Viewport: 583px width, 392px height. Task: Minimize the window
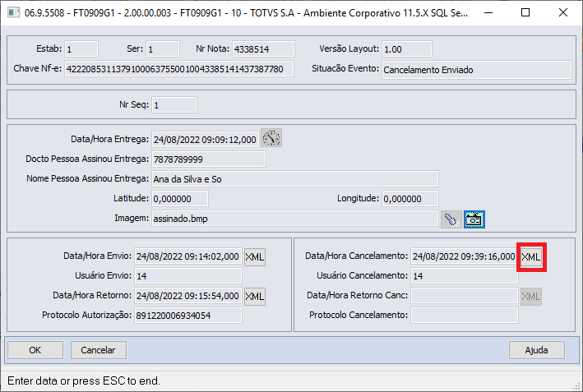pyautogui.click(x=488, y=12)
